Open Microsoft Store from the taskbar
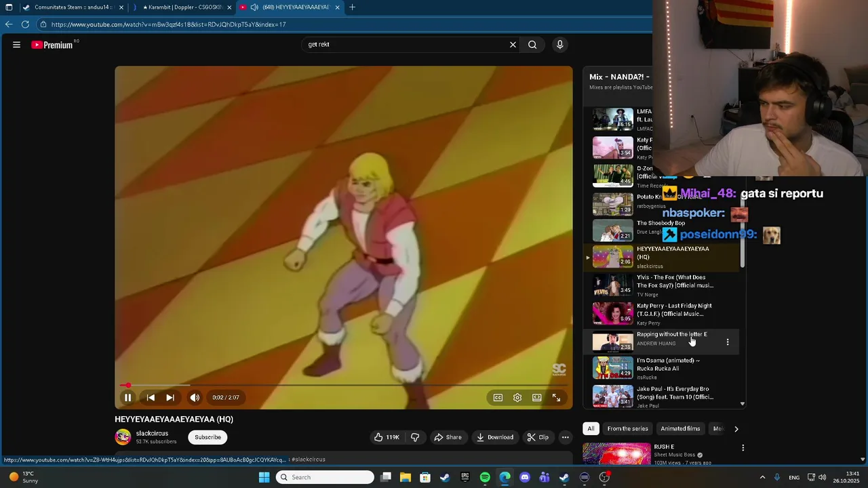The width and height of the screenshot is (868, 488). (x=425, y=477)
